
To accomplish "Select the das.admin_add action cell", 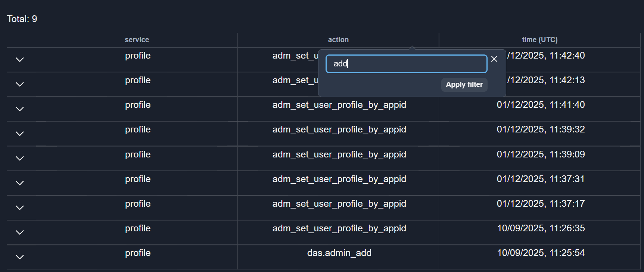I will [x=339, y=253].
